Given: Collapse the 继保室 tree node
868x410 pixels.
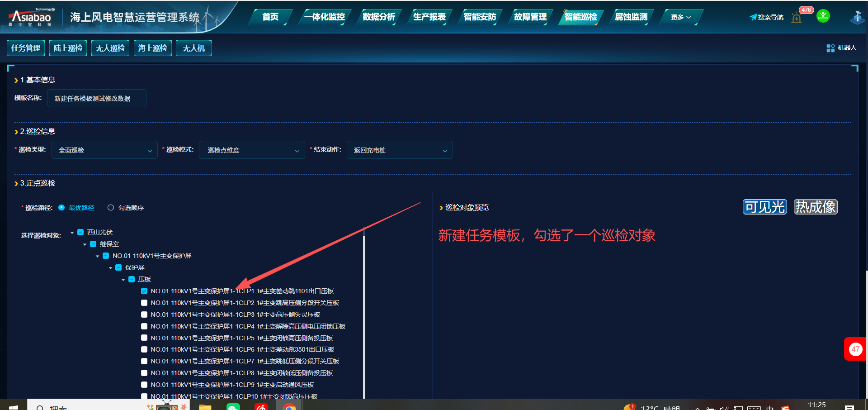Looking at the screenshot, I should [85, 244].
